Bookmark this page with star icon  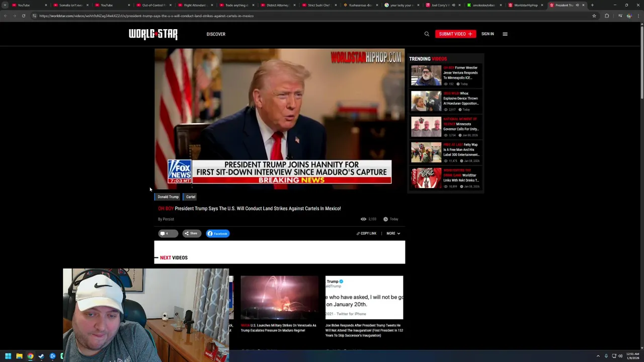click(x=594, y=16)
